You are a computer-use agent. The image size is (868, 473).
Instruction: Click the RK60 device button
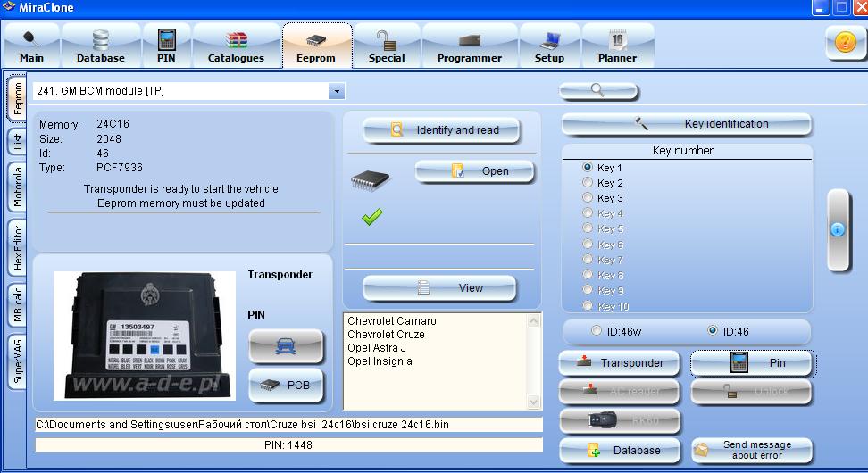[x=620, y=421]
